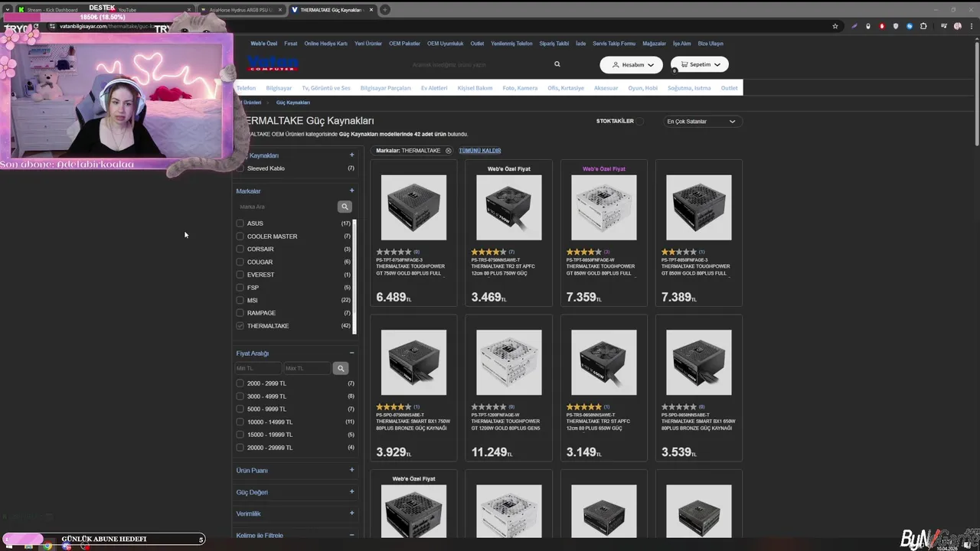Open the En Çok Satanlar sort dropdown
The image size is (980, 551).
click(x=702, y=121)
